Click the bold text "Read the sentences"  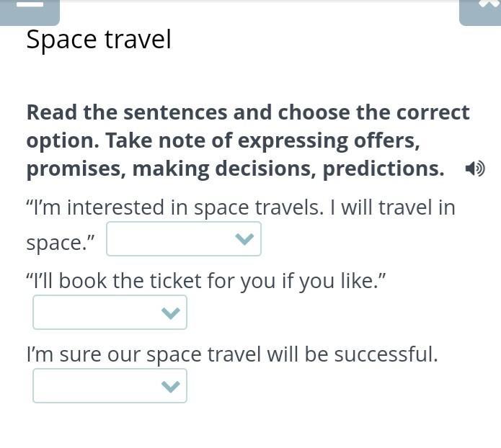tap(127, 112)
